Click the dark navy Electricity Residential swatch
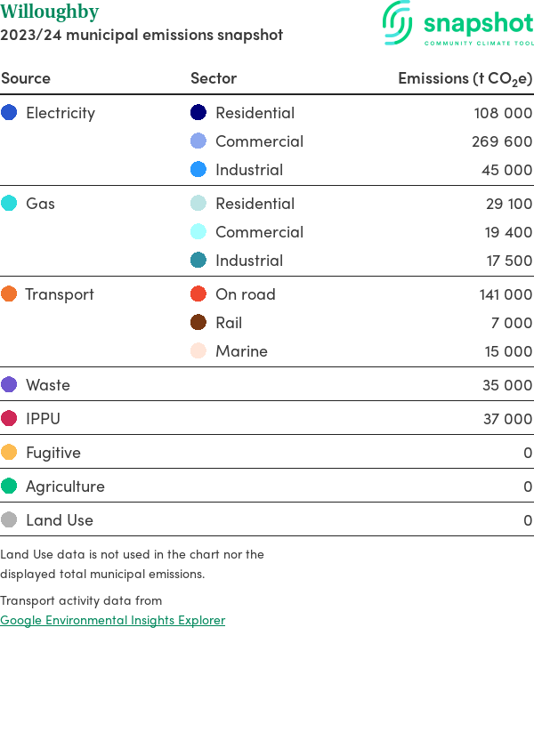The height and width of the screenshot is (756, 534). pyautogui.click(x=198, y=112)
